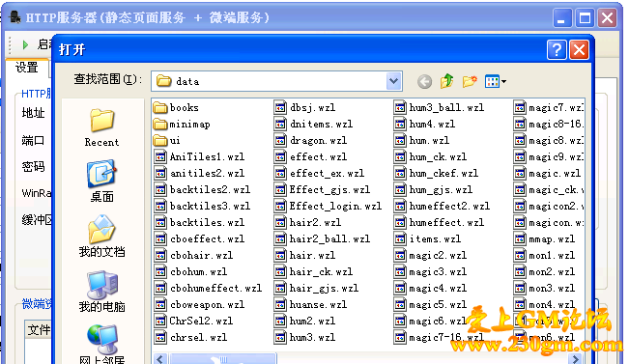Create a new folder
This screenshot has width=629, height=364.
tap(470, 81)
